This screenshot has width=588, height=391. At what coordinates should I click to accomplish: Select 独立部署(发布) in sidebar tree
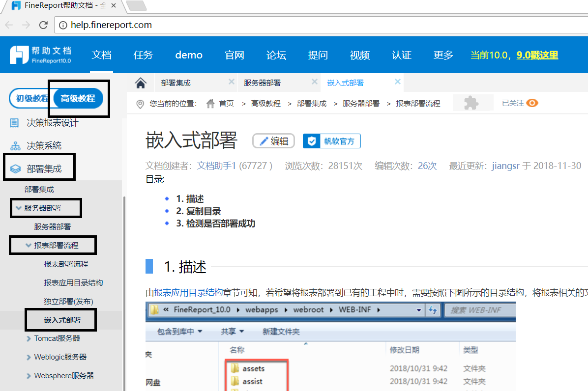coord(69,302)
